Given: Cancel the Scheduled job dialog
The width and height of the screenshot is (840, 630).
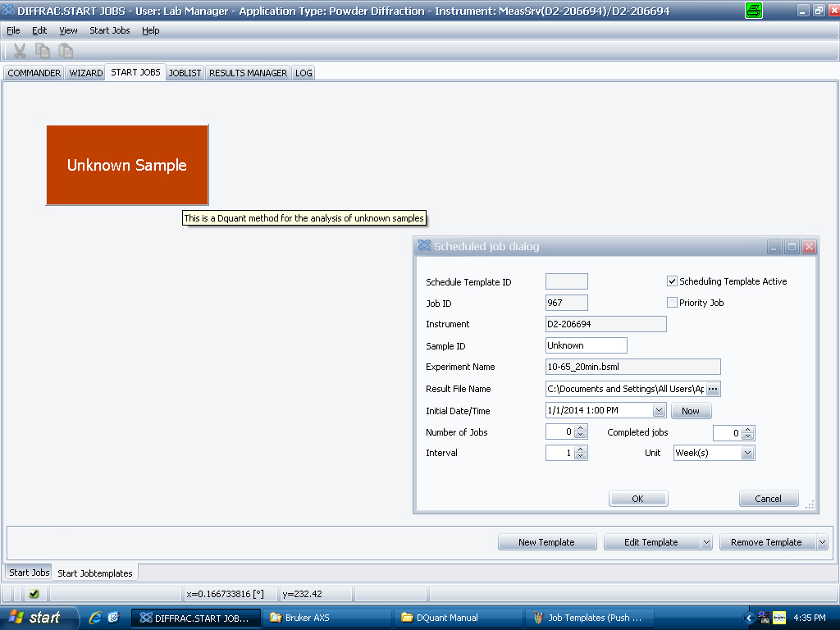Looking at the screenshot, I should pos(768,499).
